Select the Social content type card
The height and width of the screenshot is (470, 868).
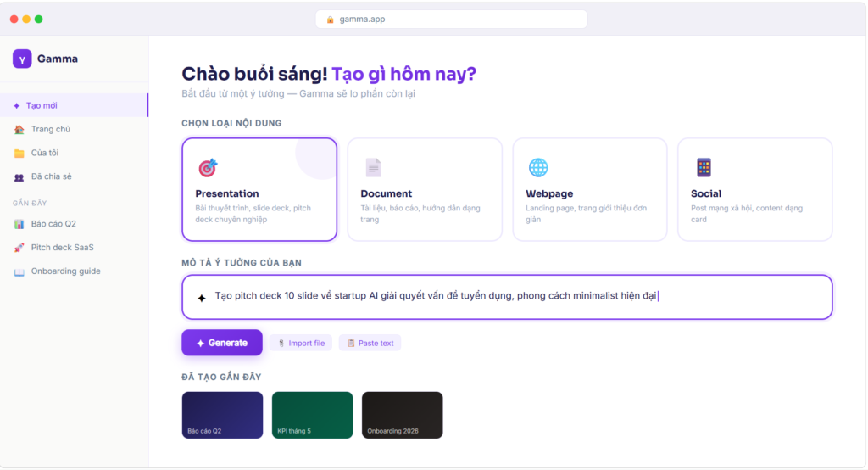coord(755,189)
